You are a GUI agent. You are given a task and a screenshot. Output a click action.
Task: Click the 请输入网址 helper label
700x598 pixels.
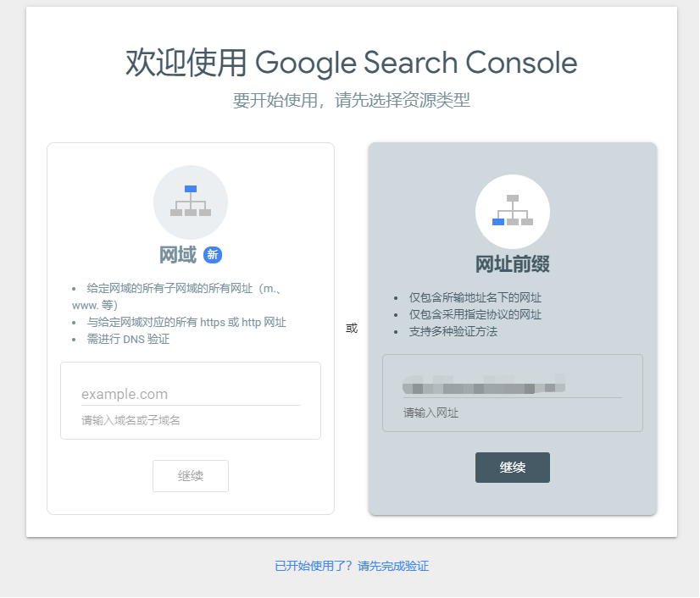[431, 413]
